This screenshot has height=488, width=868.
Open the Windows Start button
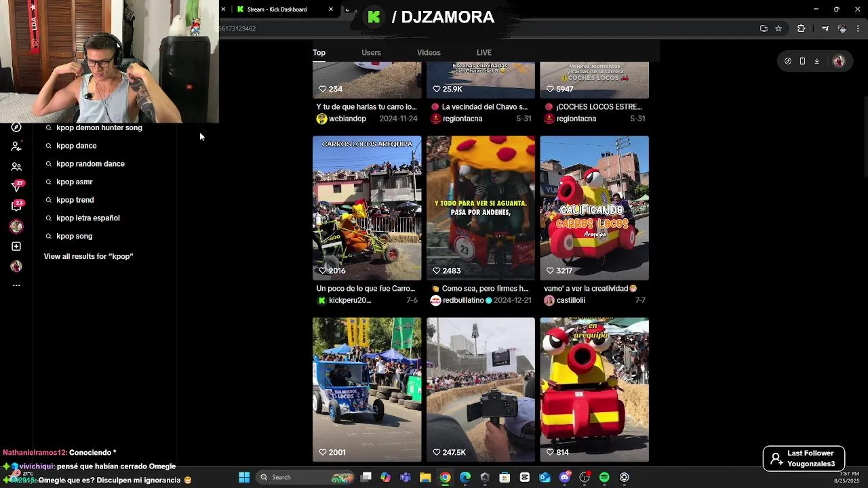coord(244,477)
